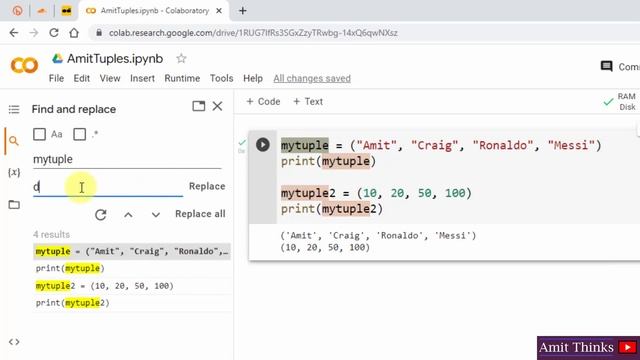Click the output line (10, 20, 50, 100)
The width and height of the screenshot is (640, 360).
(x=325, y=247)
